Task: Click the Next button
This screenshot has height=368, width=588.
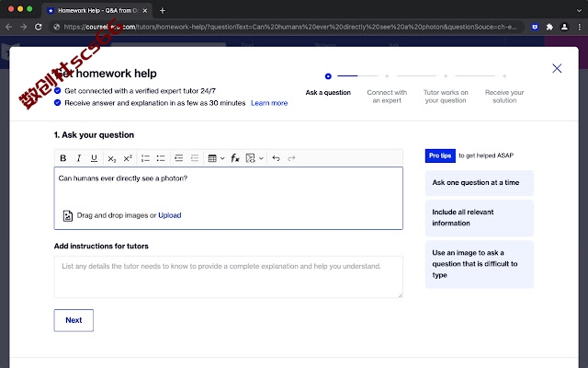Action: [x=73, y=320]
